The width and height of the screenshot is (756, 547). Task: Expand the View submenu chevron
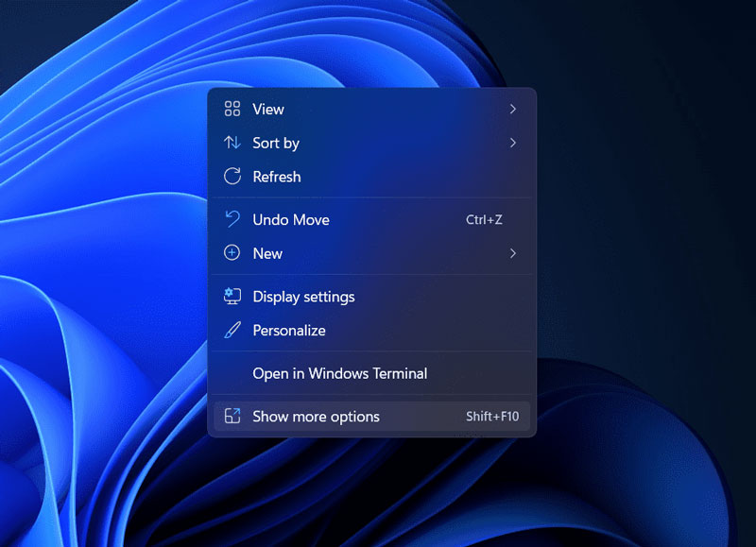click(x=513, y=110)
